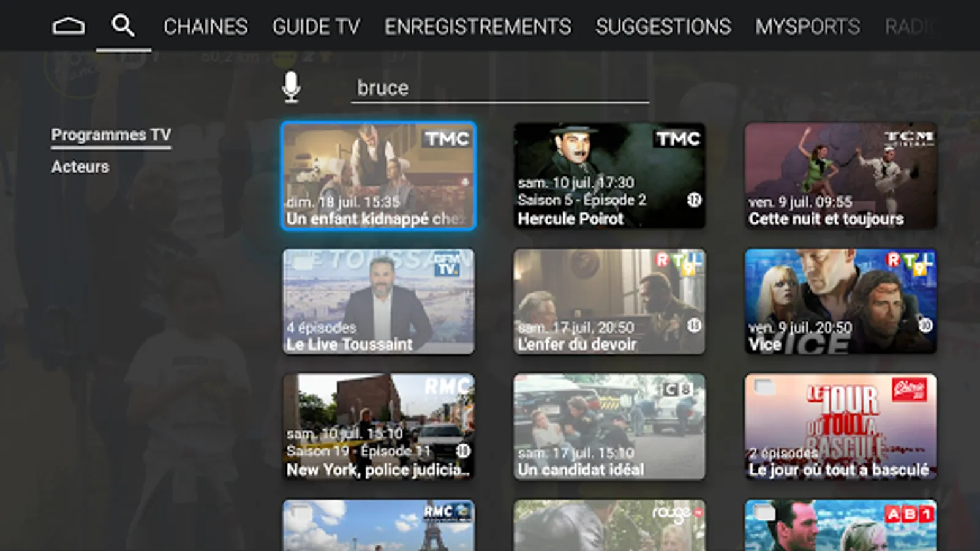Click the age rating badge on Hercule Poirot
This screenshot has width=980, height=551.
[x=694, y=200]
